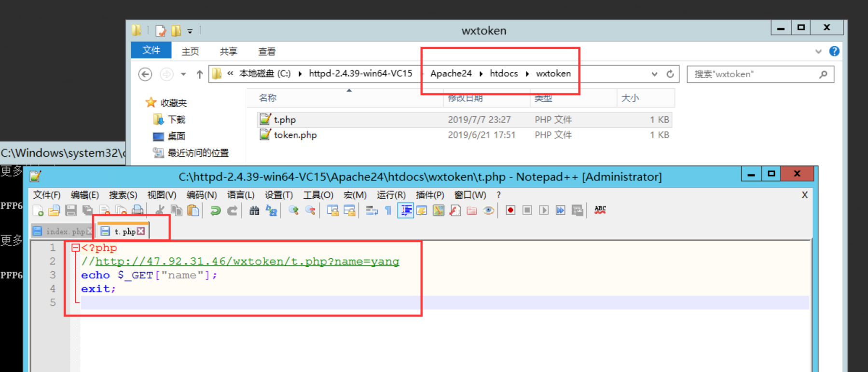Expand the Explorer ribbon with the chevron

818,51
